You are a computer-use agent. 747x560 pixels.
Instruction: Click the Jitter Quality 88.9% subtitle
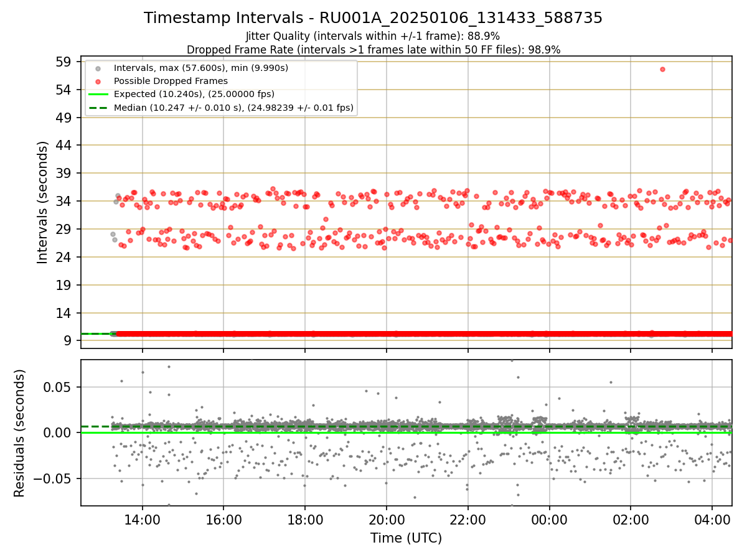coord(373,36)
